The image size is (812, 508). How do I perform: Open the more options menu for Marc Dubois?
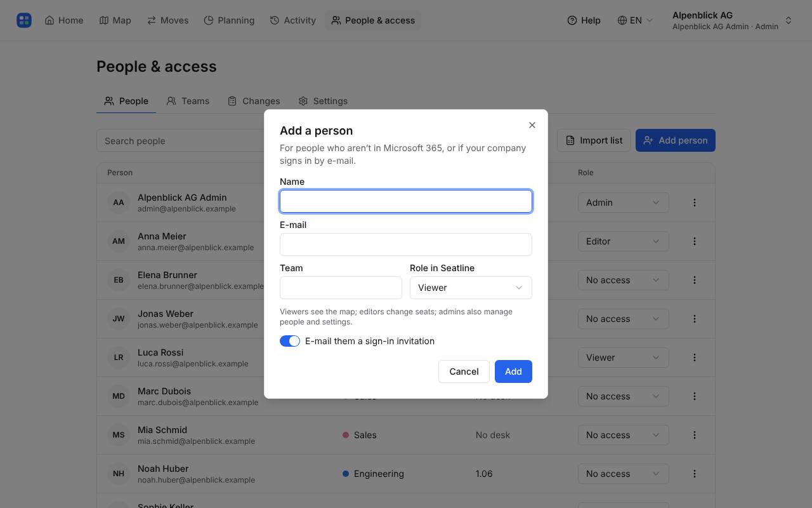point(695,396)
